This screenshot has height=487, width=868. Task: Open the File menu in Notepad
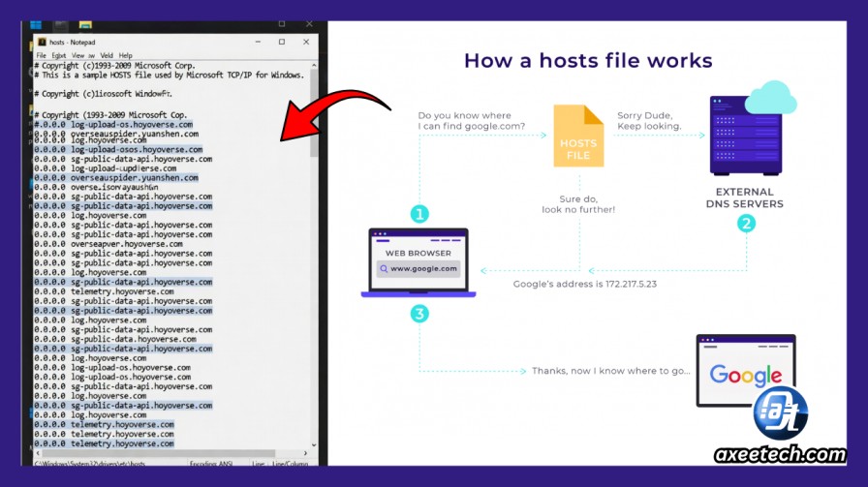(41, 55)
